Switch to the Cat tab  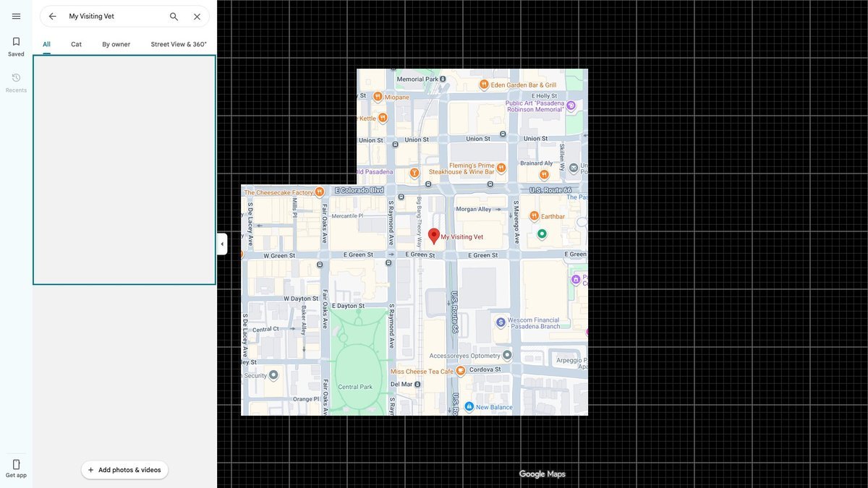[76, 44]
